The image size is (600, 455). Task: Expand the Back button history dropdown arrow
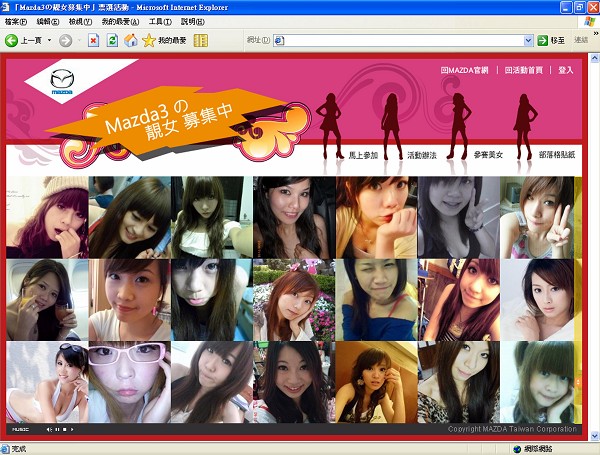[48, 40]
